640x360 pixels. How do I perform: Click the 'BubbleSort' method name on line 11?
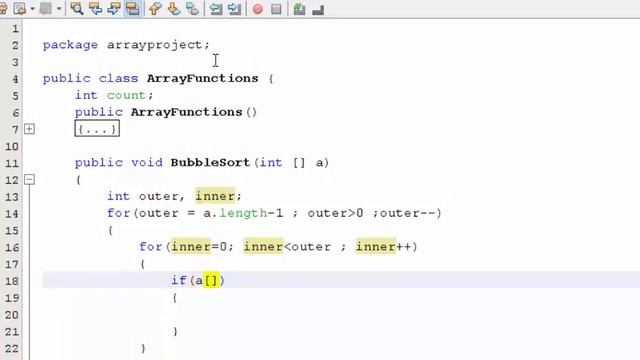pos(210,162)
